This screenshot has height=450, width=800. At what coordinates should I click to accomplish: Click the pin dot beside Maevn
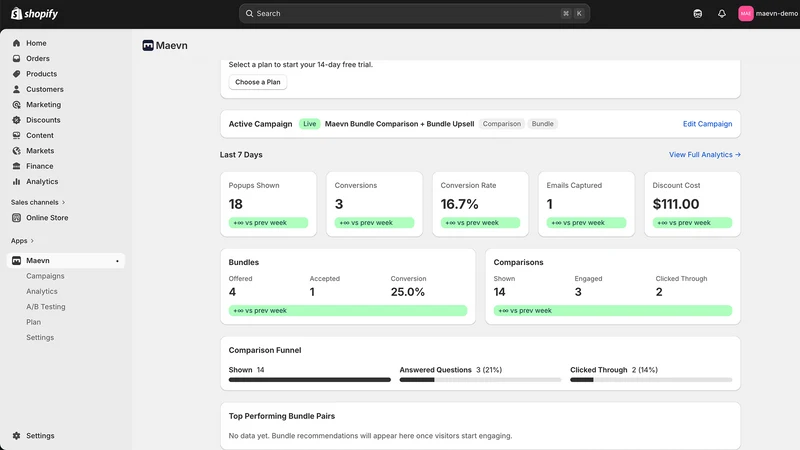pos(117,261)
